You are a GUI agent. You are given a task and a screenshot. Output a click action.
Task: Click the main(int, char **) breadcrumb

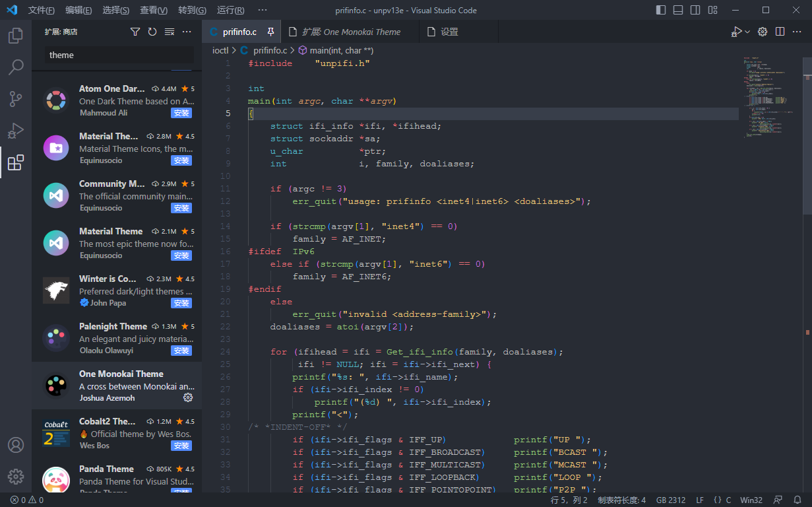(341, 50)
